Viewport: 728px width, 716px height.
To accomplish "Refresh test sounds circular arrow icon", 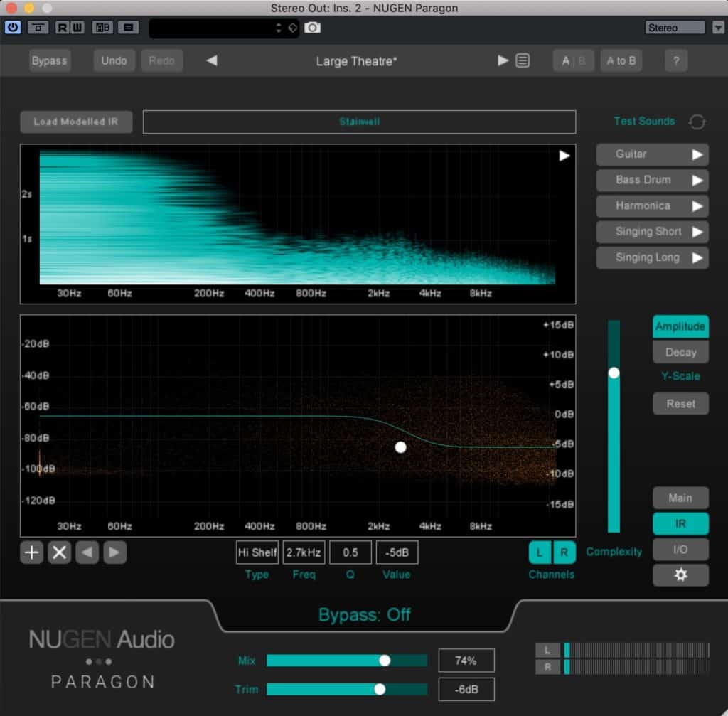I will point(697,122).
